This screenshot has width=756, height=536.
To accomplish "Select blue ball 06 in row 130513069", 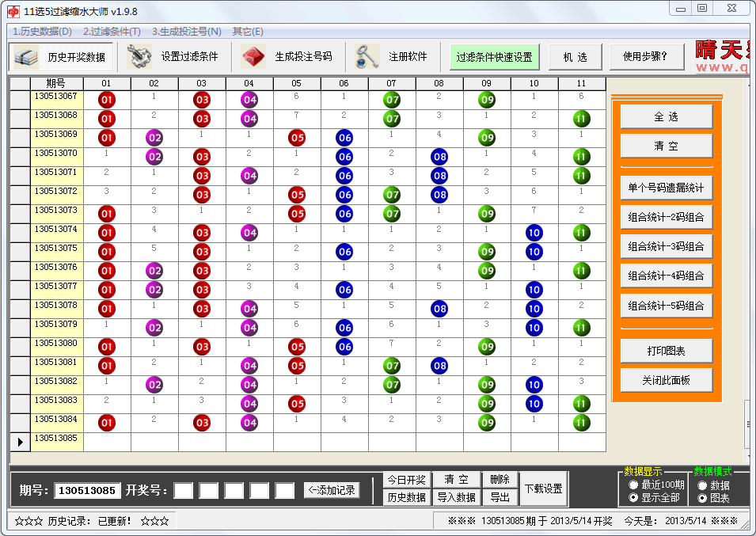I will 344,138.
